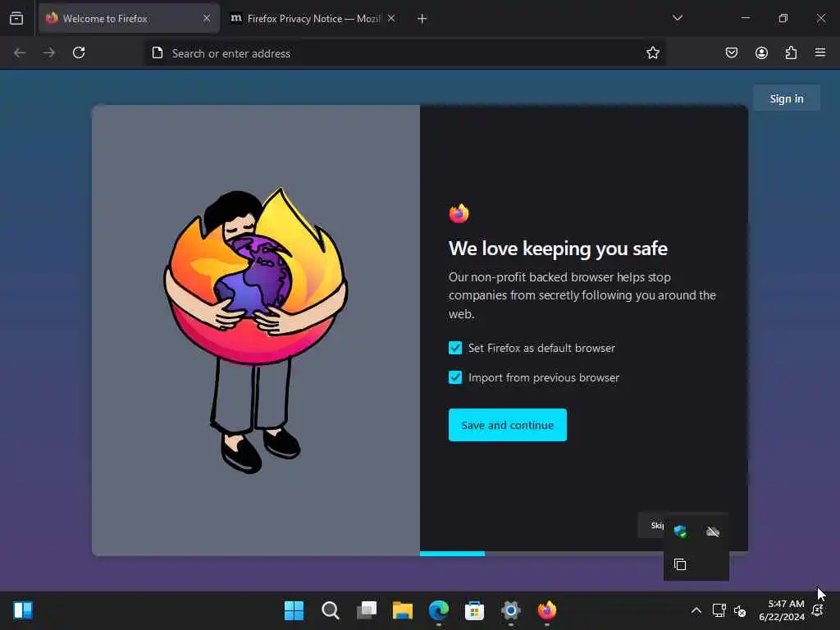Open the Firefox account icon
Image resolution: width=840 pixels, height=630 pixels.
(x=761, y=52)
